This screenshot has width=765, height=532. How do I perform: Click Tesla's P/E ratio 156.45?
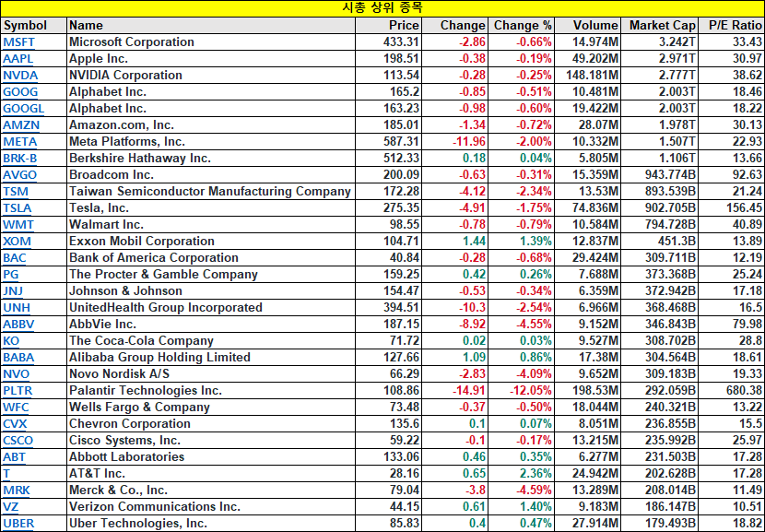pyautogui.click(x=732, y=208)
